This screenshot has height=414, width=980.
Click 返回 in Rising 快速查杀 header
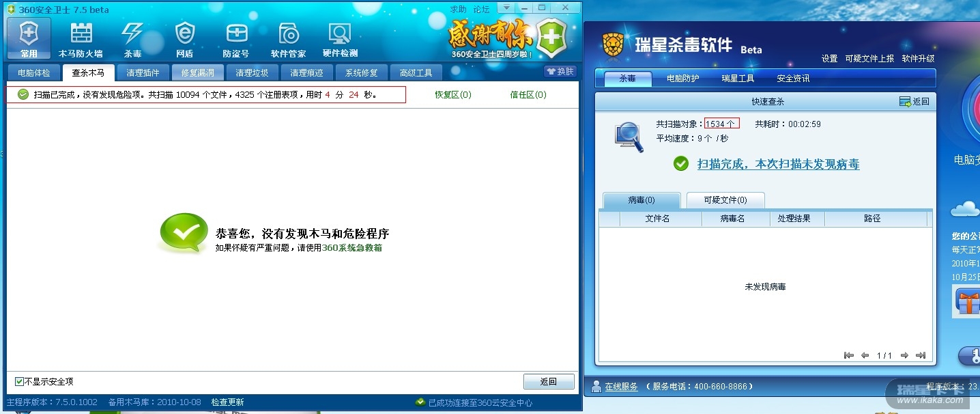(914, 102)
